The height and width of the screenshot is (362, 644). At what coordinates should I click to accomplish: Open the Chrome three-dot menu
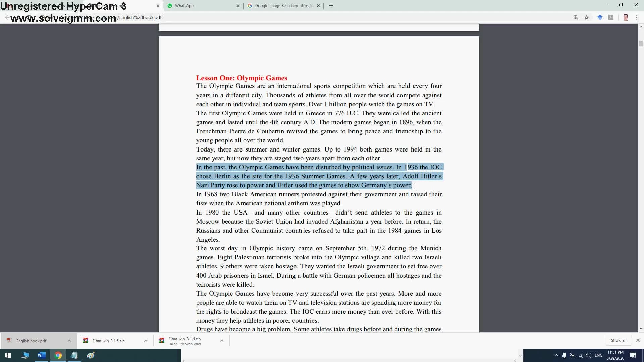[637, 17]
